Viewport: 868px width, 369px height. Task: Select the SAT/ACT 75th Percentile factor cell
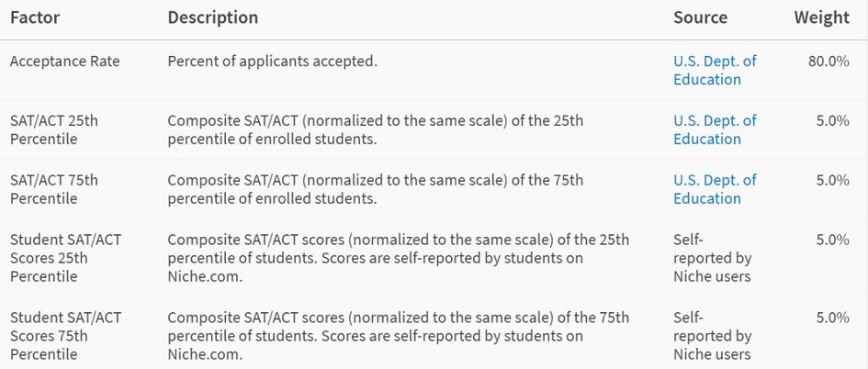[53, 189]
